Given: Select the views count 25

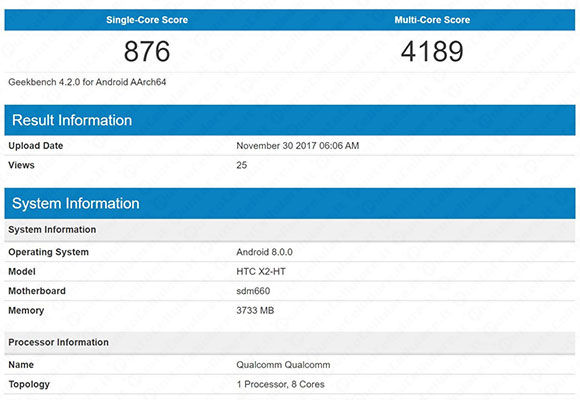Looking at the screenshot, I should pyautogui.click(x=242, y=165).
